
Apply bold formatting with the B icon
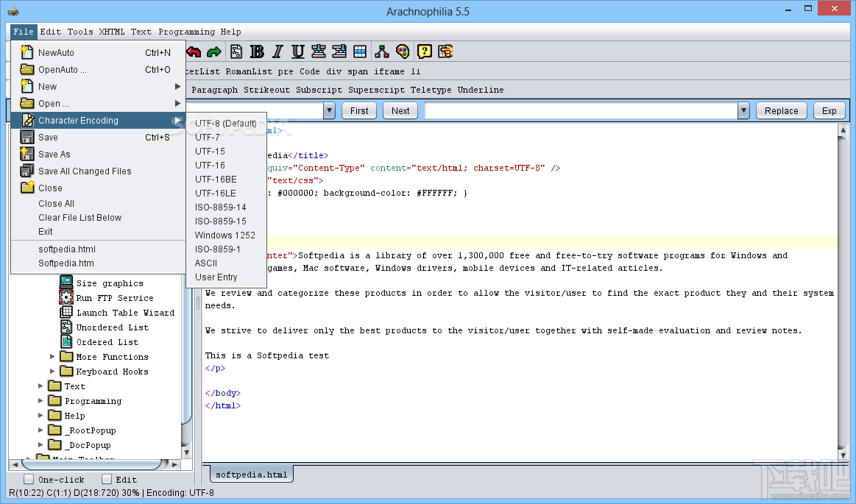click(x=257, y=52)
